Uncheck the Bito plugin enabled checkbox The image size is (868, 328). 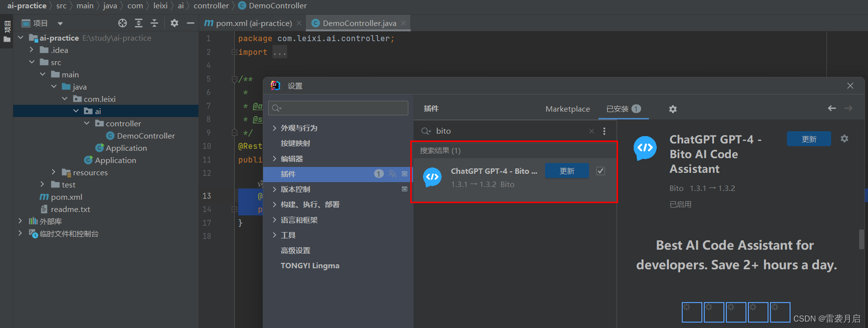[x=600, y=171]
